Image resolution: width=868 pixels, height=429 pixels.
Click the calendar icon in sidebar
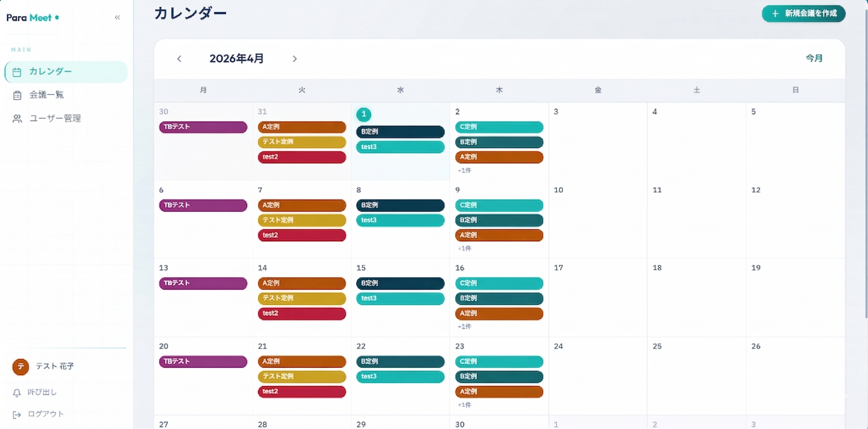[x=17, y=72]
